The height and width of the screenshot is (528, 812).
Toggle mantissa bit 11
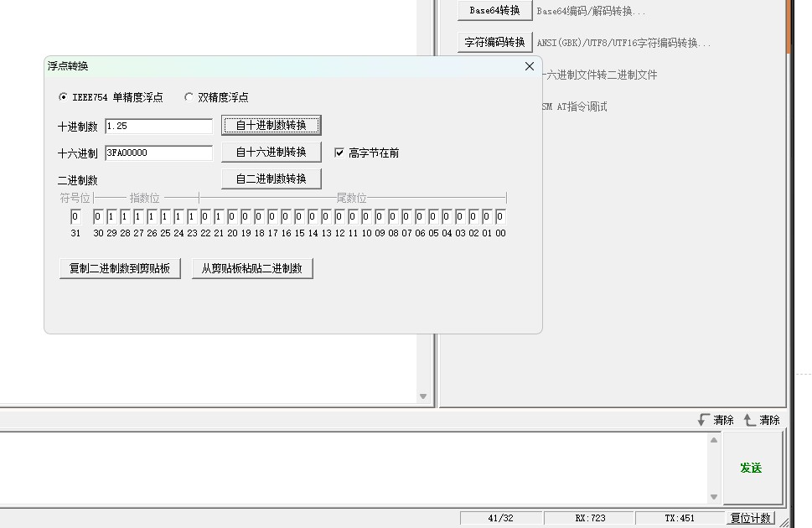[353, 216]
